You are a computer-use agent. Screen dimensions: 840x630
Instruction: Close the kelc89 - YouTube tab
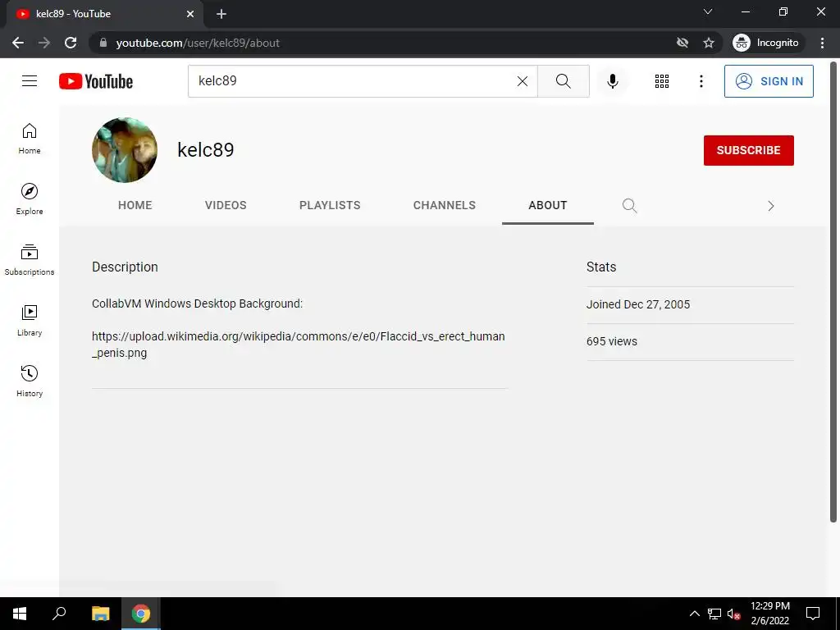(x=190, y=14)
